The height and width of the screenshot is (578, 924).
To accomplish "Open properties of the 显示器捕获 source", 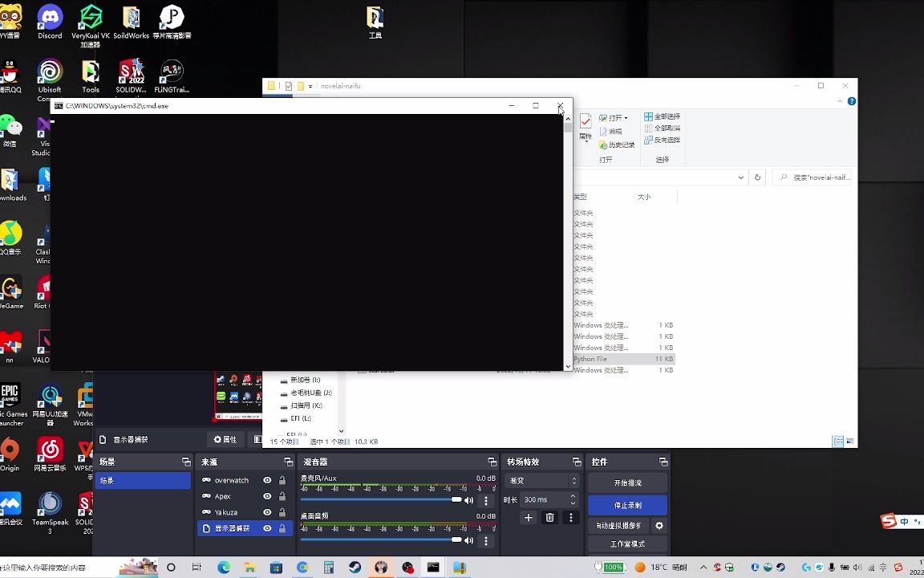I will [225, 439].
